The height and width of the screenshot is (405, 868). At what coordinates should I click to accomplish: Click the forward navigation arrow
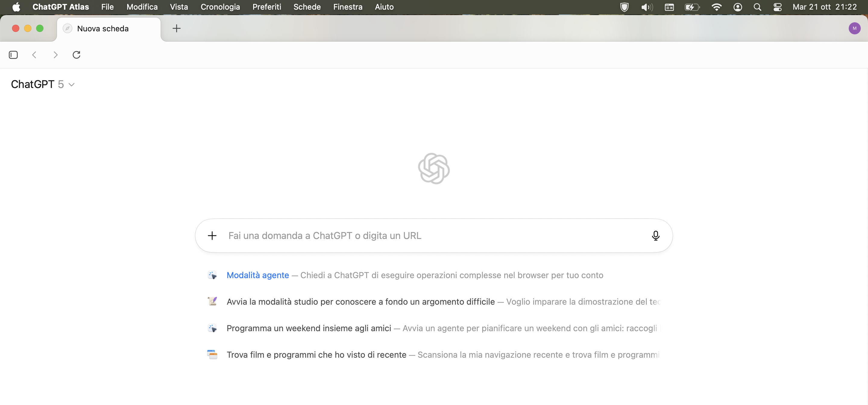(55, 55)
